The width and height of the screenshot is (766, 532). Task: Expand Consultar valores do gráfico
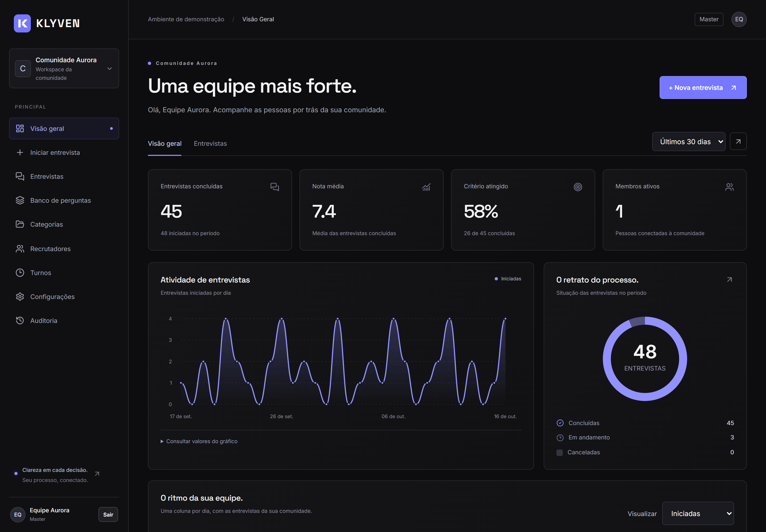tap(199, 441)
